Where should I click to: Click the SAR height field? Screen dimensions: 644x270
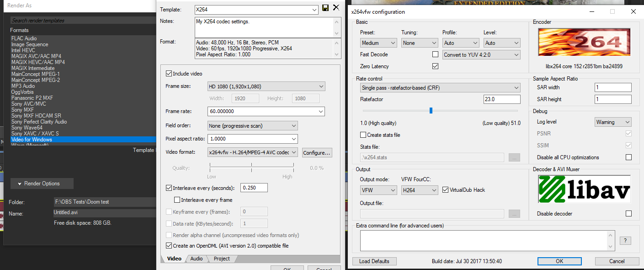click(x=613, y=99)
